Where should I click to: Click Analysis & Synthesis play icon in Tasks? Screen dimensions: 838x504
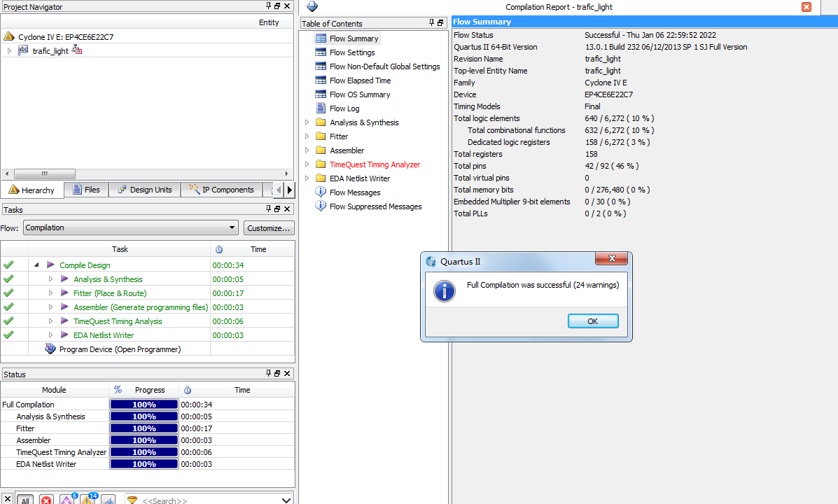pyautogui.click(x=64, y=279)
